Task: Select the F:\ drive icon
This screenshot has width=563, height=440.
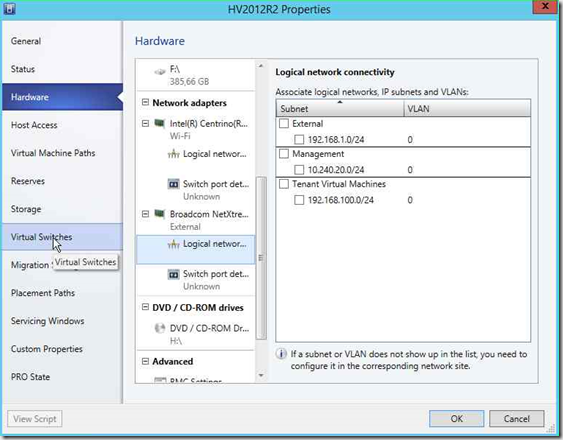Action: pos(159,71)
